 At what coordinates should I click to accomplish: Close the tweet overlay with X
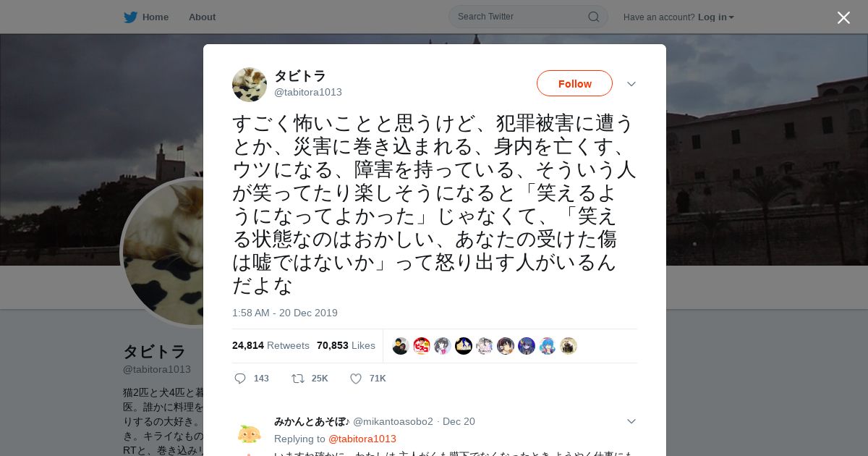[x=843, y=17]
